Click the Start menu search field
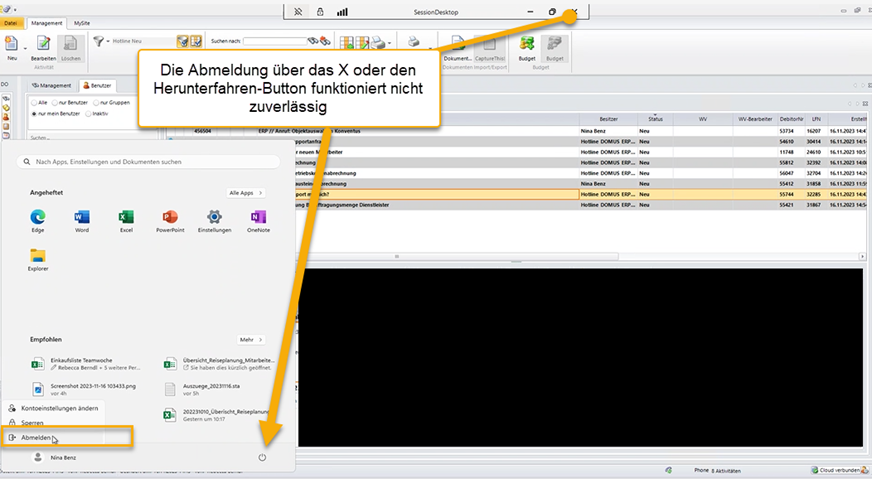The image size is (872, 479). coord(148,162)
